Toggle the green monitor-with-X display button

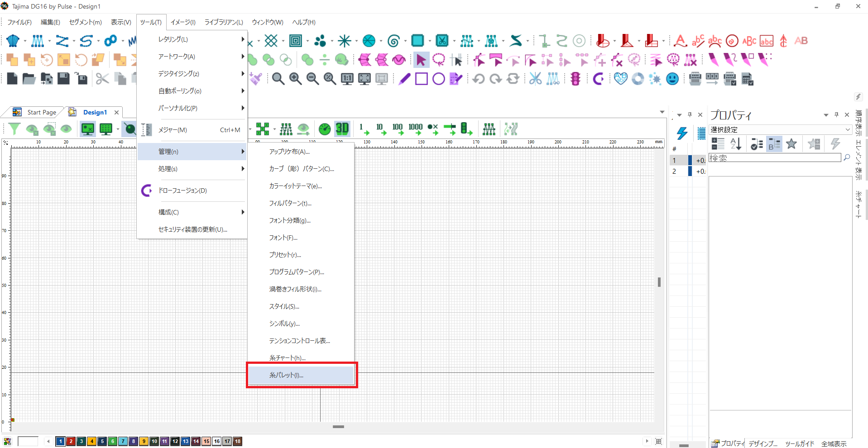(x=88, y=129)
